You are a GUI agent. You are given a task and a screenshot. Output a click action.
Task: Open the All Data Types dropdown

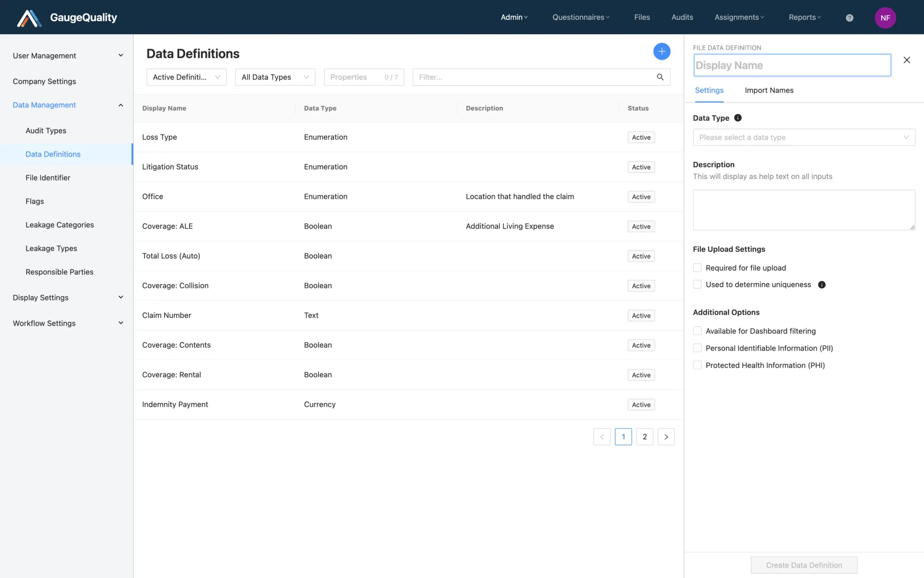pyautogui.click(x=275, y=77)
